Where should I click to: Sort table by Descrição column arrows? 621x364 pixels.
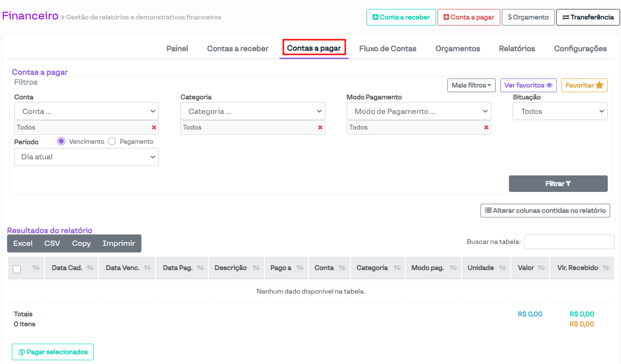pos(256,268)
